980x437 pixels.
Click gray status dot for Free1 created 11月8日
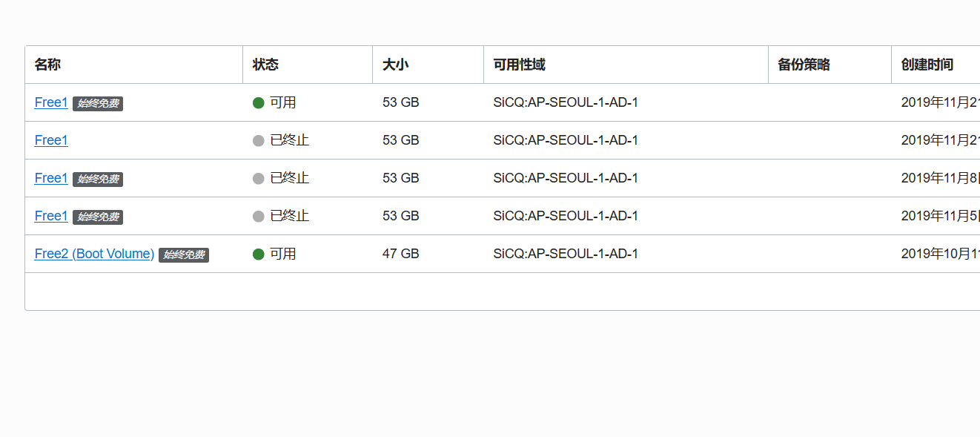pyautogui.click(x=259, y=179)
